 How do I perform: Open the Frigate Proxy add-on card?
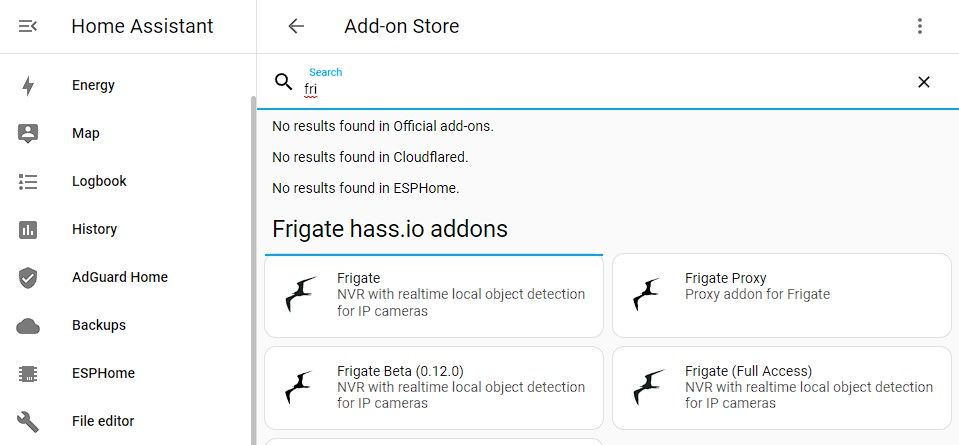pyautogui.click(x=781, y=295)
